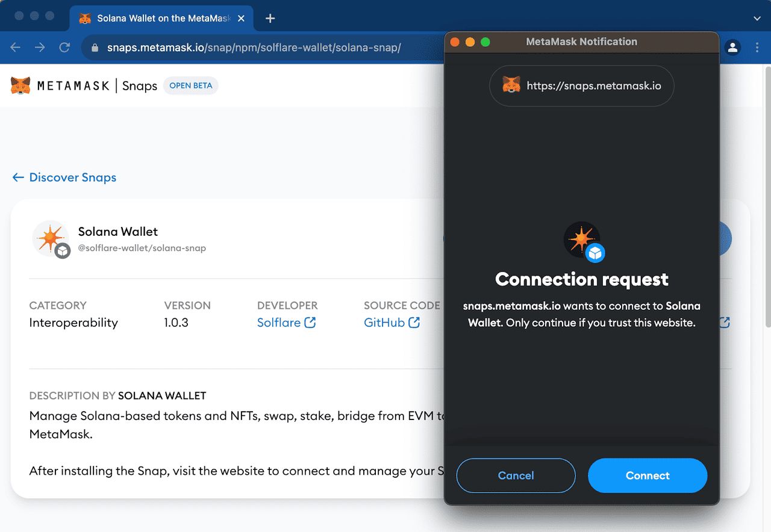771x532 pixels.
Task: Go back to Discover Snaps
Action: [x=64, y=178]
